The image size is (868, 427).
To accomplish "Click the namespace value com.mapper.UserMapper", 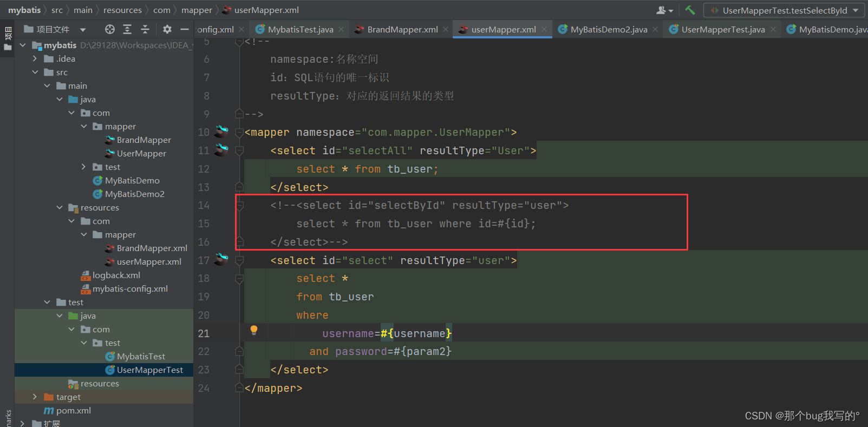I will coord(436,132).
